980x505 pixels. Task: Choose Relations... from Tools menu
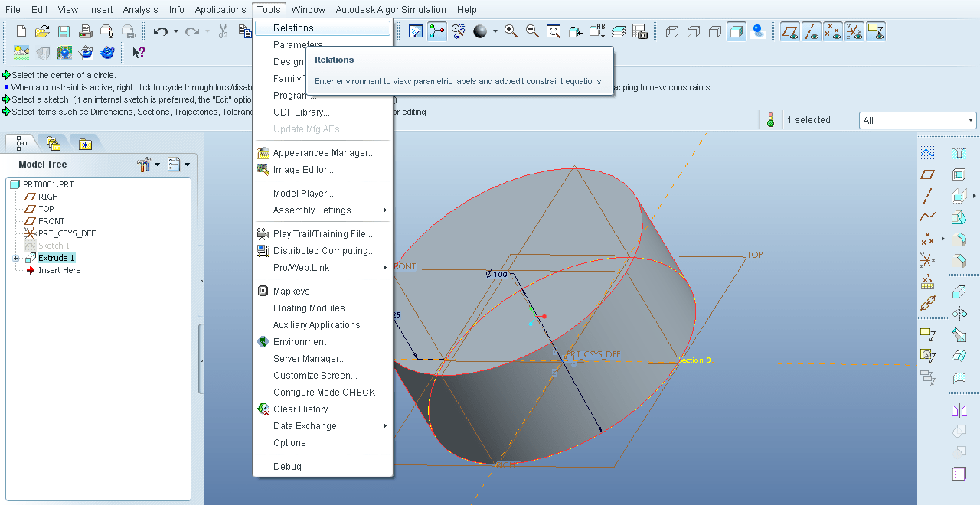(322, 28)
